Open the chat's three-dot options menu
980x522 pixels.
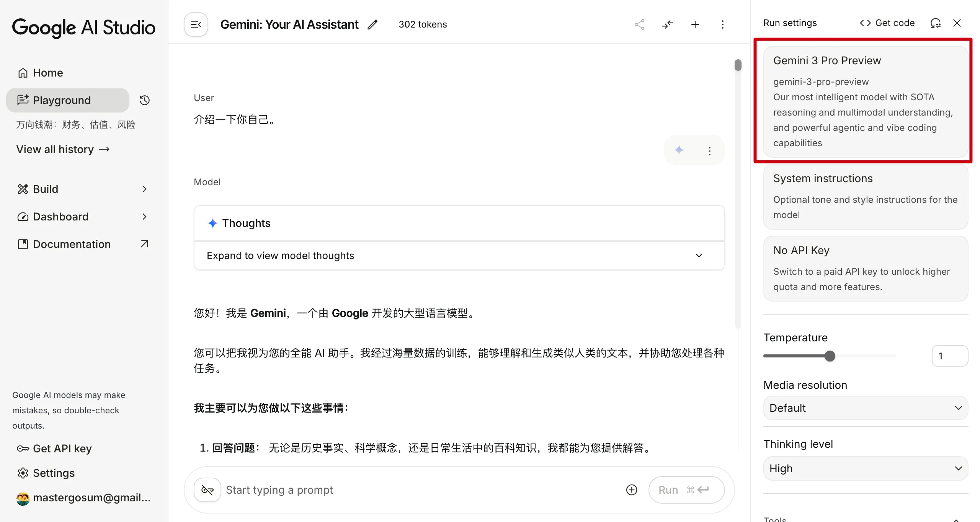click(723, 24)
